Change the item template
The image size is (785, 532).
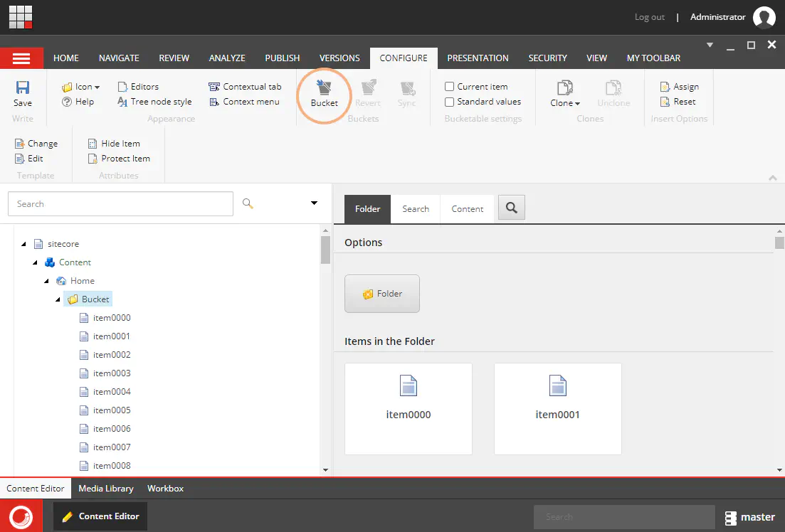[36, 144]
